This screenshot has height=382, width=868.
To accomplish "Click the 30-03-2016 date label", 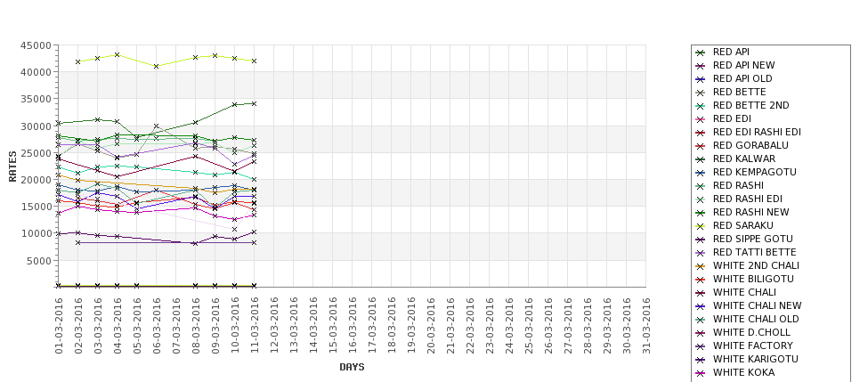I will tap(626, 326).
